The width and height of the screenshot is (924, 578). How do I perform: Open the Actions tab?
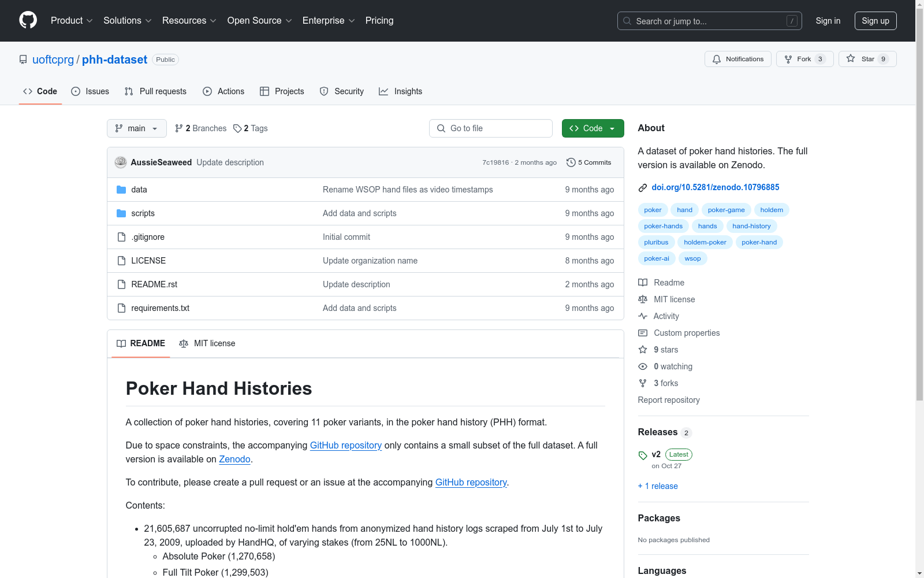coord(223,91)
